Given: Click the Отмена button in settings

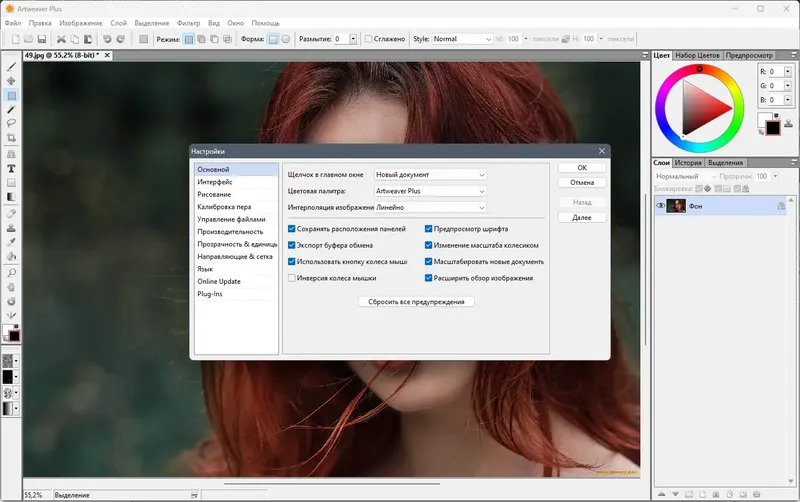Looking at the screenshot, I should tap(581, 183).
